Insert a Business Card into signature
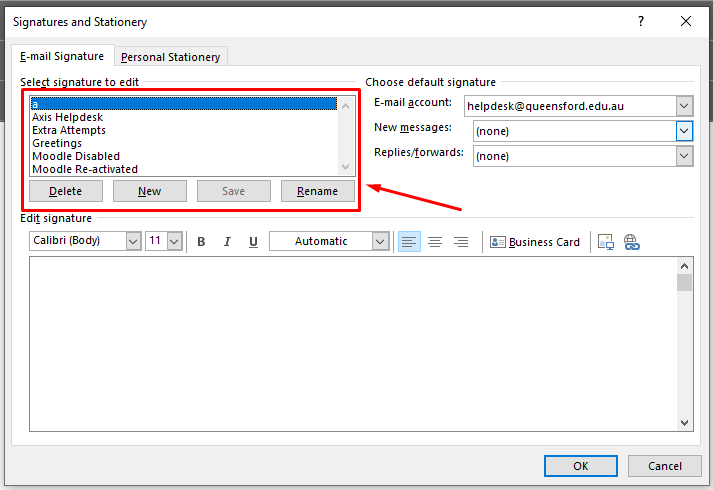This screenshot has width=713, height=490. pos(535,242)
